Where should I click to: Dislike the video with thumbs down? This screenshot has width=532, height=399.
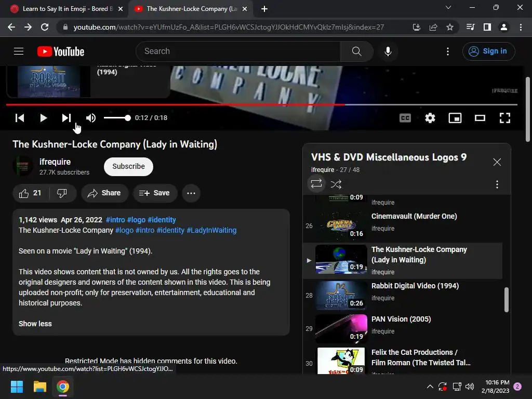[x=62, y=193]
